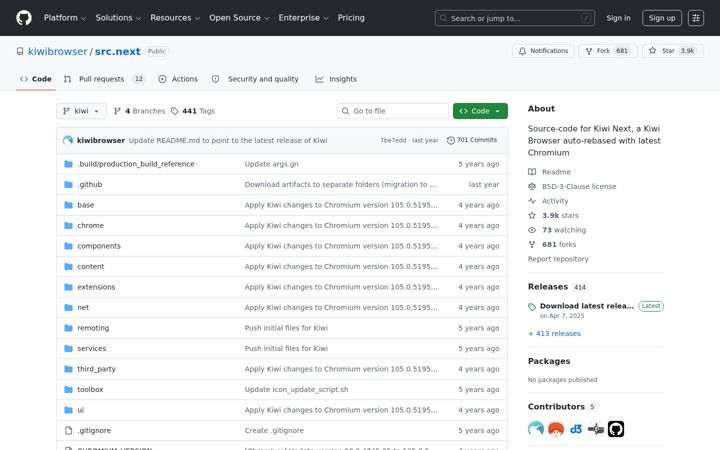Viewport: 720px width, 450px height.
Task: Fork the repository with Fork button
Action: (x=608, y=51)
